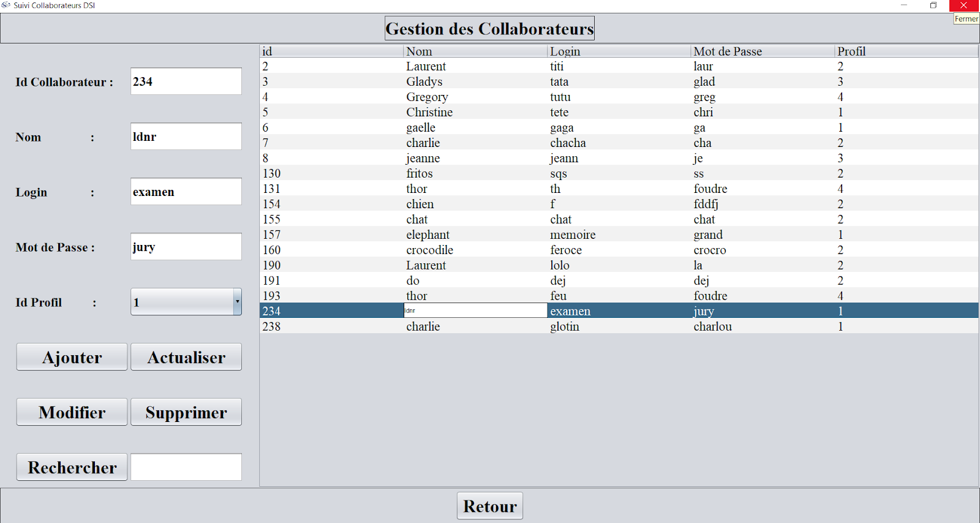Focus the empty search field beside Rechercher
The image size is (980, 523).
point(186,467)
